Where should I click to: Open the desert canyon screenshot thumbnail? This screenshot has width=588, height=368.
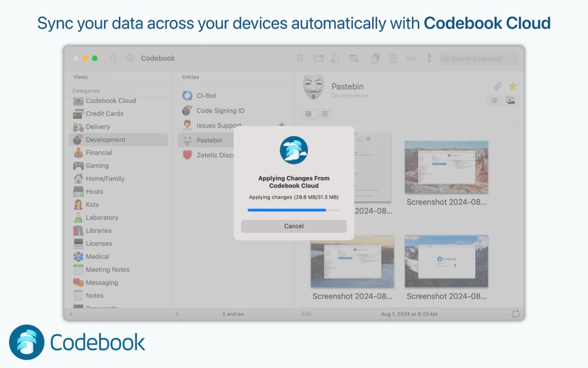(x=446, y=167)
